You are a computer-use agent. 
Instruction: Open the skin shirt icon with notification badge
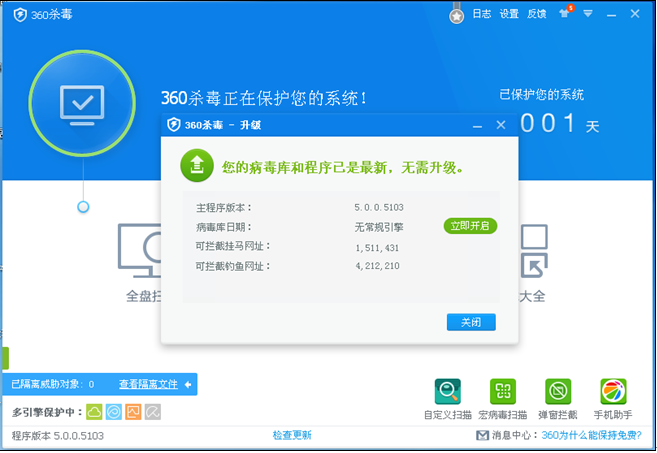pyautogui.click(x=565, y=13)
